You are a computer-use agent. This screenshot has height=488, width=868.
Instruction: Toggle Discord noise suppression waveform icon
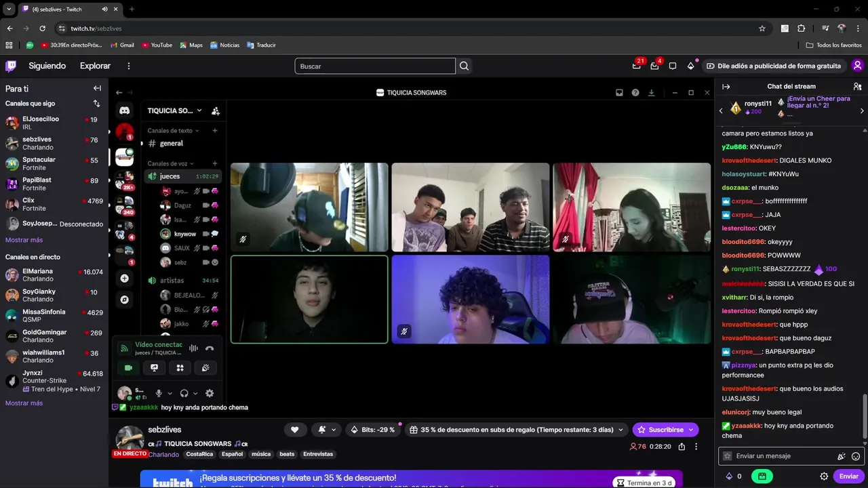193,348
